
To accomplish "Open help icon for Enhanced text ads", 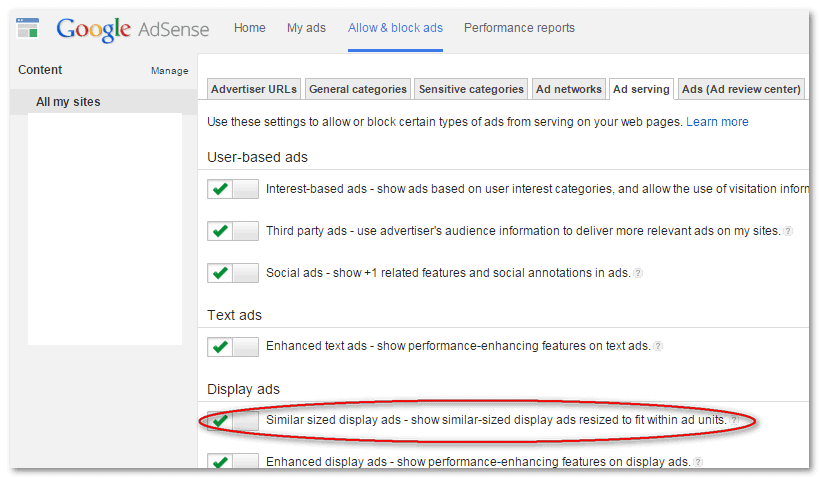I will (658, 346).
